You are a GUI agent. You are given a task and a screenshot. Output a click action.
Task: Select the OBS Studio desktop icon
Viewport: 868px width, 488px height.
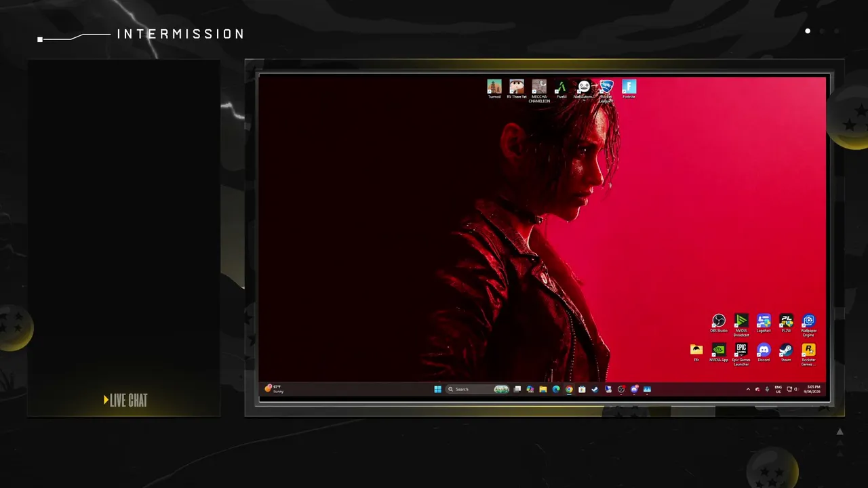coord(719,323)
